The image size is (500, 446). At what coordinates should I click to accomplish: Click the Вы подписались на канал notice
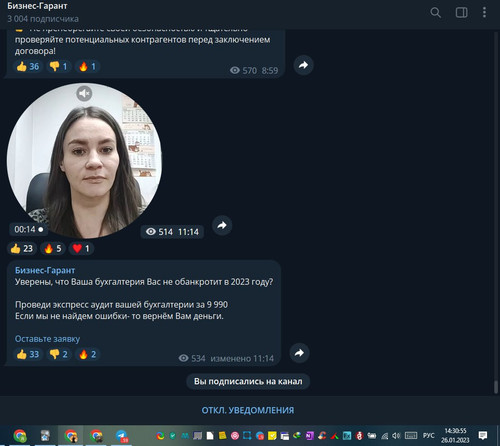click(x=248, y=381)
